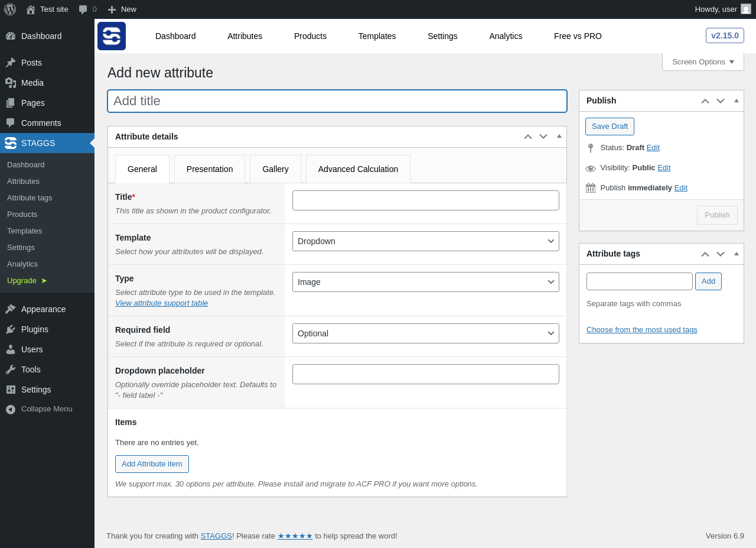Toggle the Attribute details panel
This screenshot has width=756, height=548.
[x=559, y=137]
